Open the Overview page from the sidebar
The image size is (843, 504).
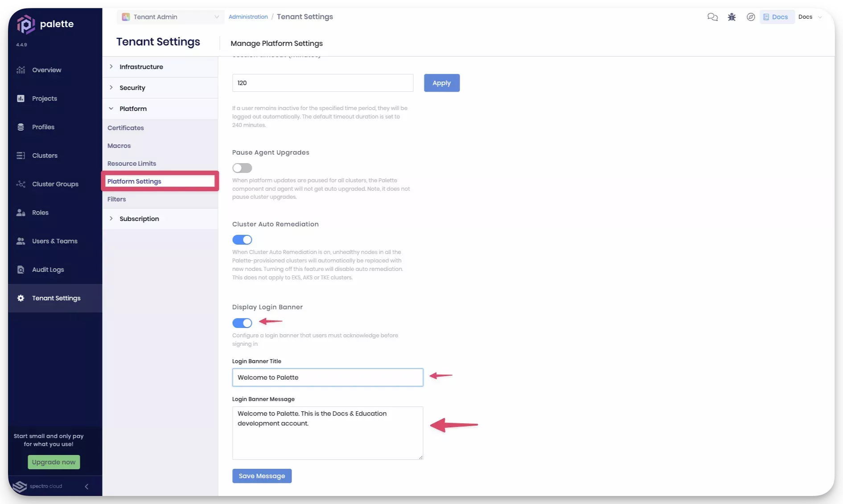(x=46, y=70)
